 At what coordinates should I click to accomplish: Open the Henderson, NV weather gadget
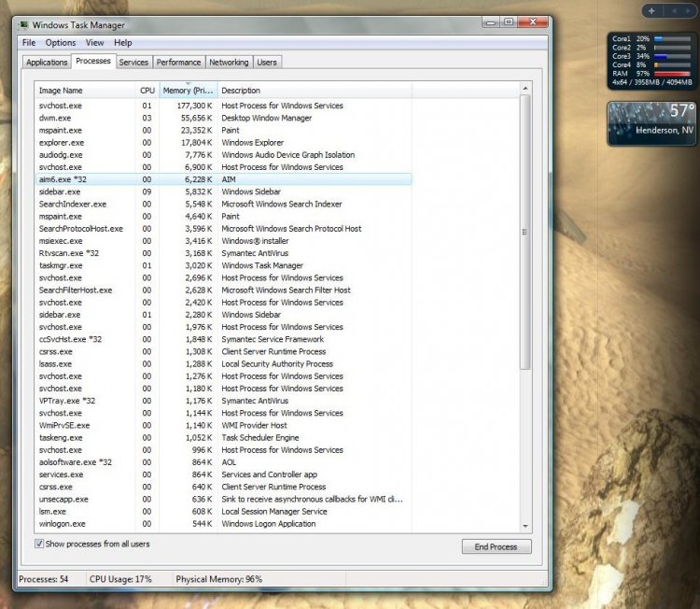[652, 123]
